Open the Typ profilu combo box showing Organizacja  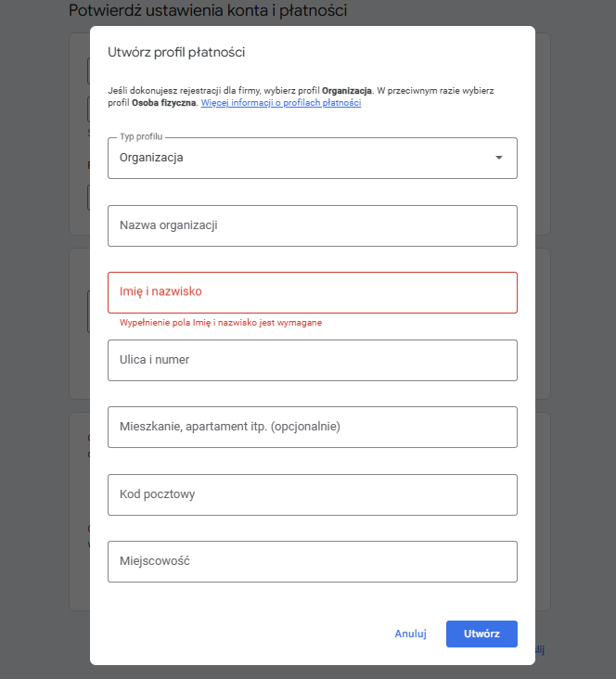(297, 158)
